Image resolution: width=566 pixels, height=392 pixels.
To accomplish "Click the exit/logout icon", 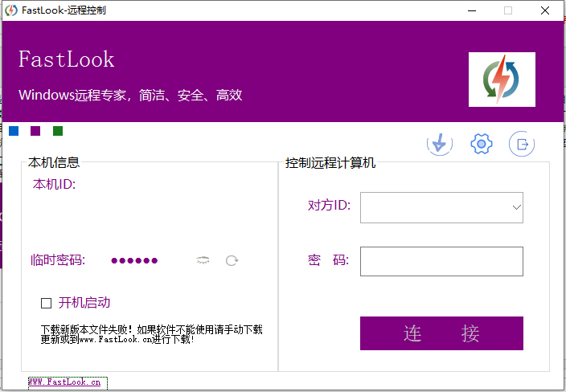I will 522,144.
